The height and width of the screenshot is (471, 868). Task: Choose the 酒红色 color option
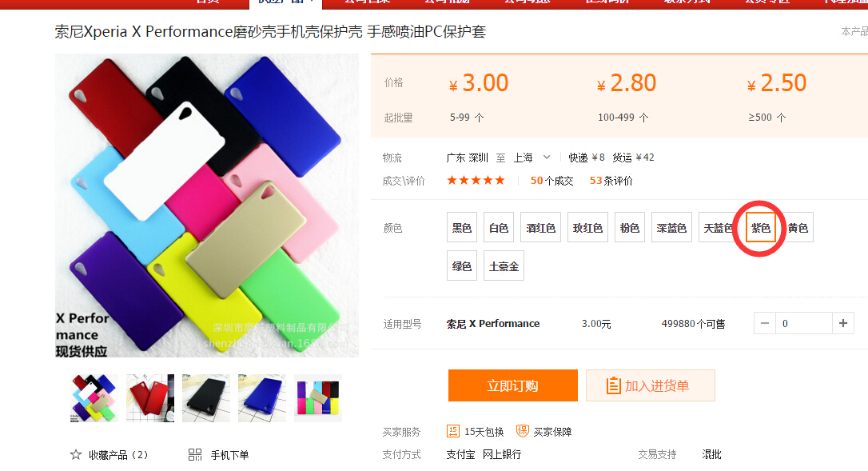(541, 227)
